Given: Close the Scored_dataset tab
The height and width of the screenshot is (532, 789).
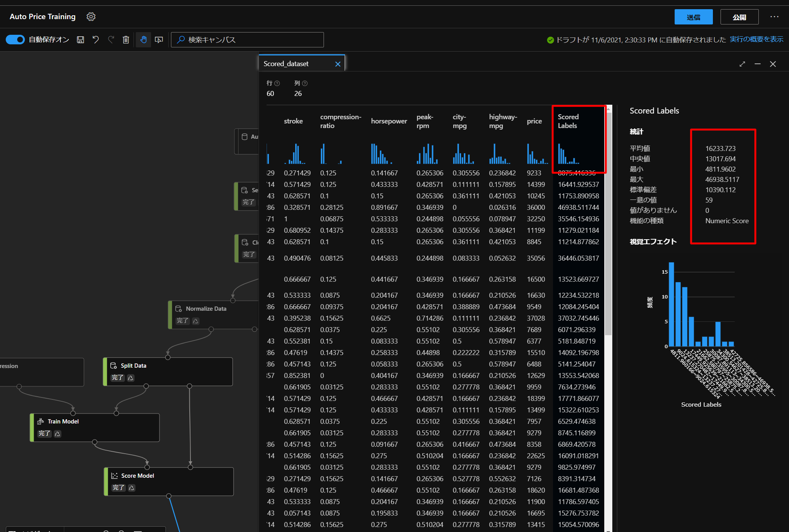Looking at the screenshot, I should pos(338,64).
